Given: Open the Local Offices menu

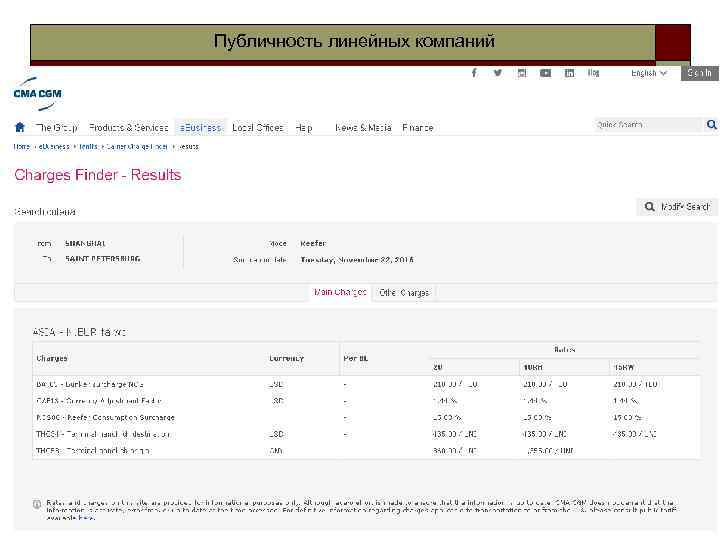Looking at the screenshot, I should (x=258, y=128).
